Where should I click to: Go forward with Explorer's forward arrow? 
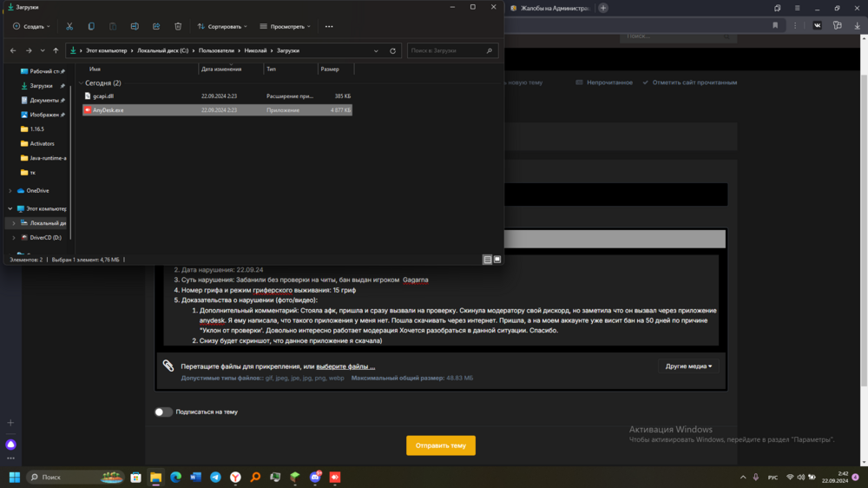[x=29, y=50]
